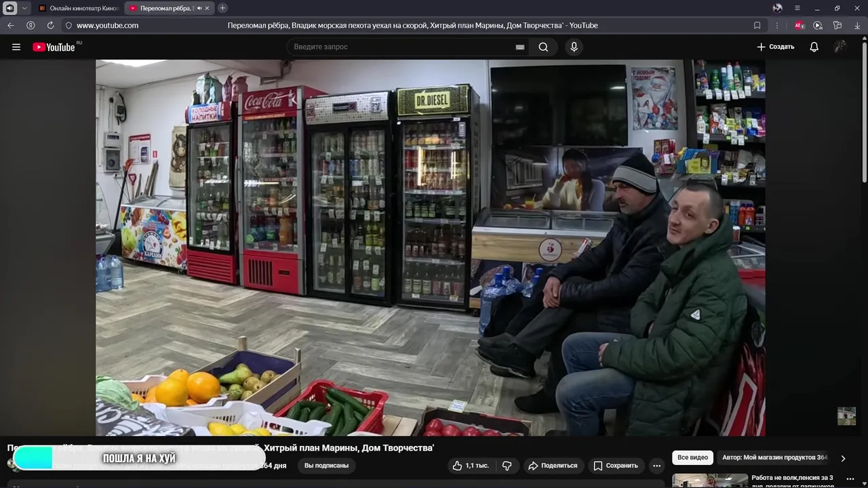868x488 pixels.
Task: Click the Создать create button
Action: [775, 47]
